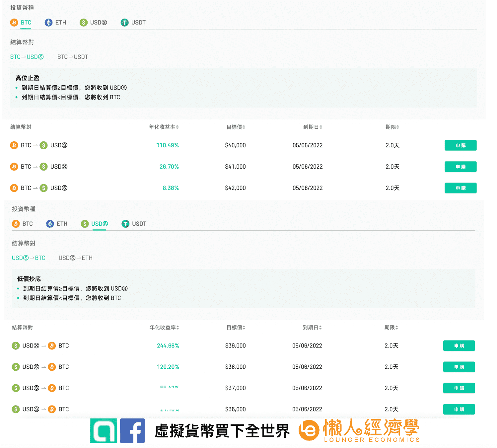This screenshot has width=497, height=448.
Task: Select the ETH tab in the top section
Action: (x=55, y=23)
